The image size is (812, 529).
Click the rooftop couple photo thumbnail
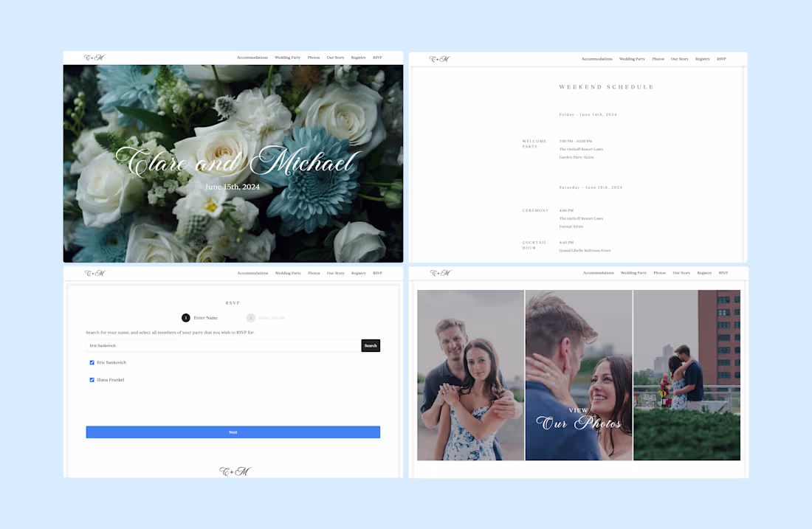click(687, 375)
